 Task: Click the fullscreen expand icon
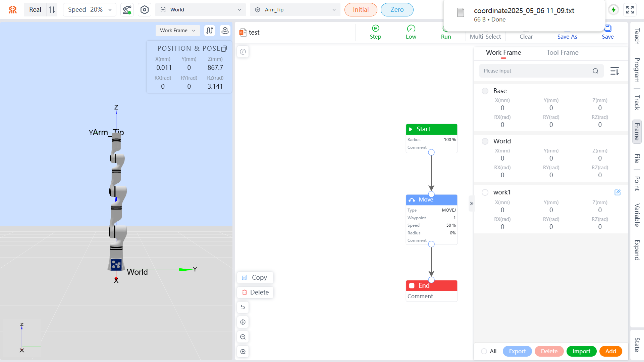[x=630, y=10]
